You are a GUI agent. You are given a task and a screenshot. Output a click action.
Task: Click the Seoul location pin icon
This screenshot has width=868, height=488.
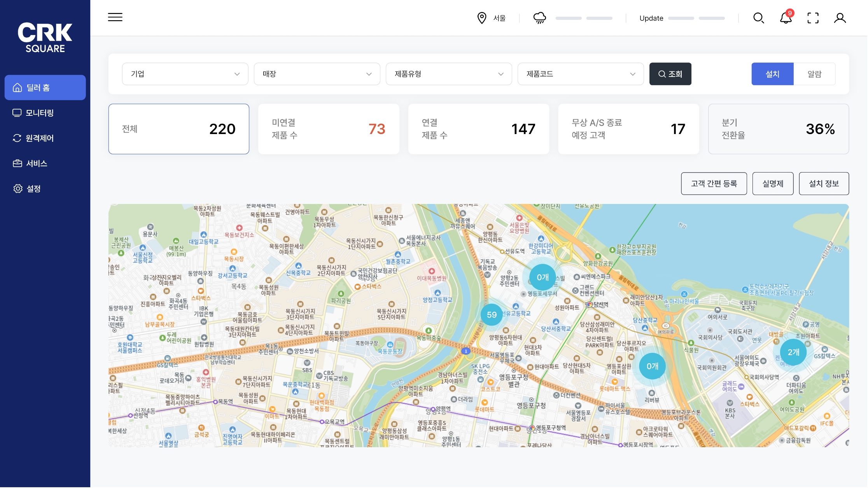(481, 18)
